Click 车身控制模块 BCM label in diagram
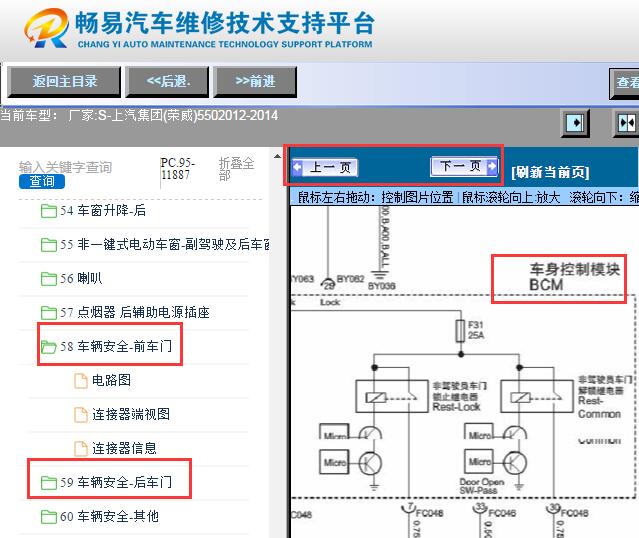The height and width of the screenshot is (538, 639). click(x=574, y=277)
